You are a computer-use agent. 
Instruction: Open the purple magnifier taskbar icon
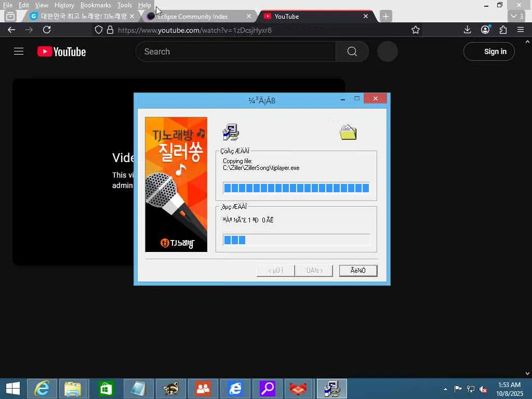pyautogui.click(x=267, y=389)
